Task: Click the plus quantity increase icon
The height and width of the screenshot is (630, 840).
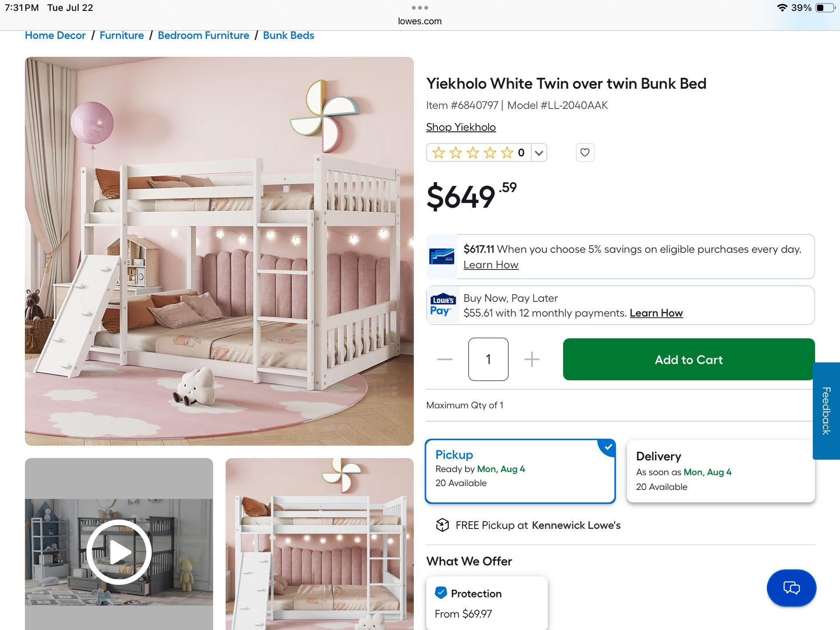Action: click(x=532, y=359)
